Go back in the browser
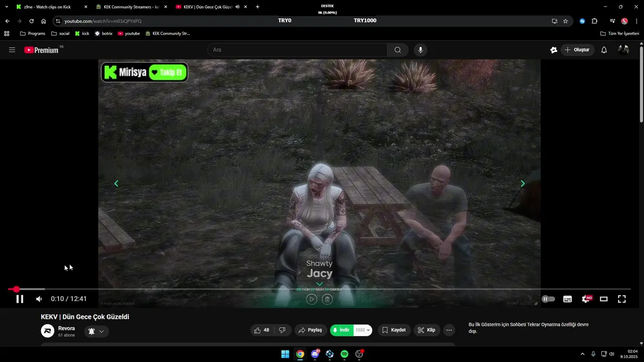The image size is (644, 362). 7,21
